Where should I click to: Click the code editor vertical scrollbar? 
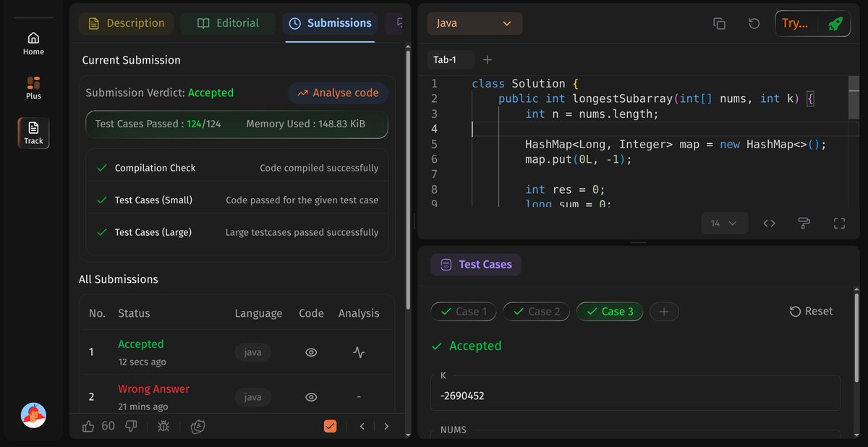pyautogui.click(x=854, y=98)
